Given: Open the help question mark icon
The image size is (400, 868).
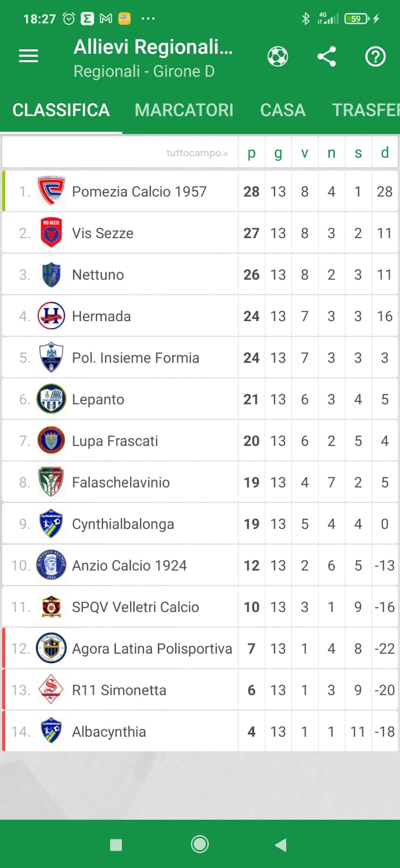Looking at the screenshot, I should point(375,56).
